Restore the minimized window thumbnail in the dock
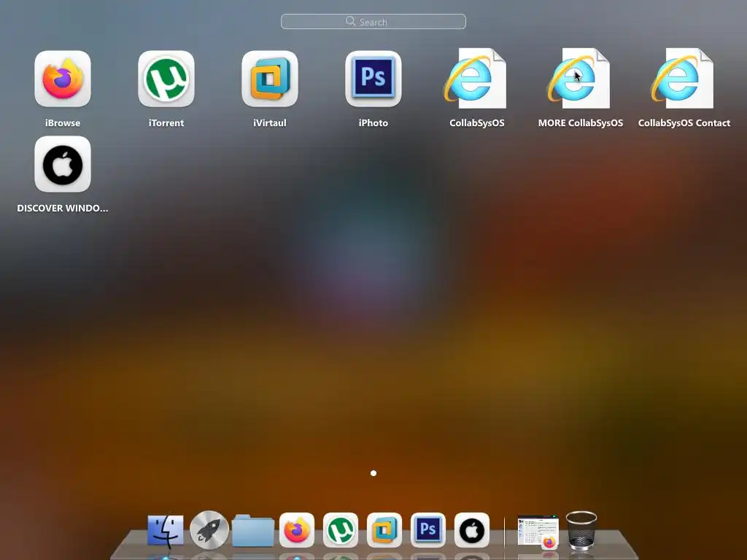This screenshot has height=560, width=747. (538, 532)
